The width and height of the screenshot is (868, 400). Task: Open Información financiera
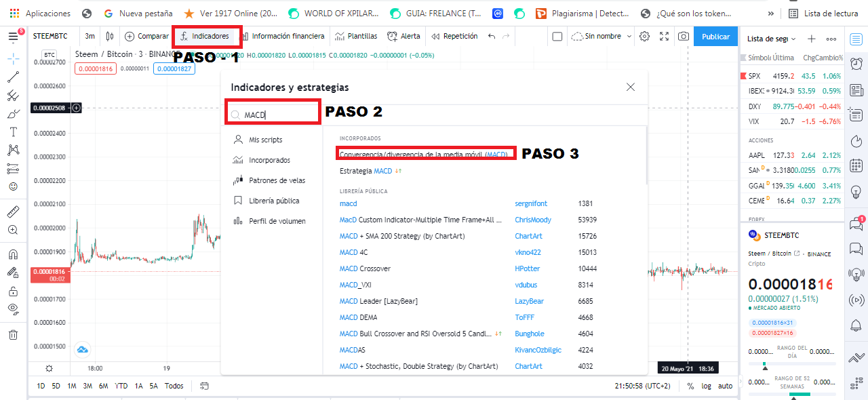click(283, 36)
